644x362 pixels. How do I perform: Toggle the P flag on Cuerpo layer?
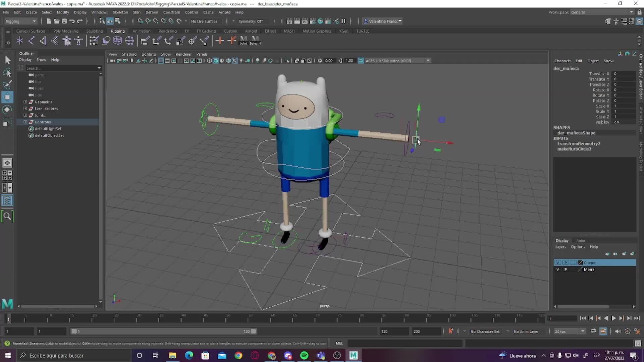[x=565, y=262]
